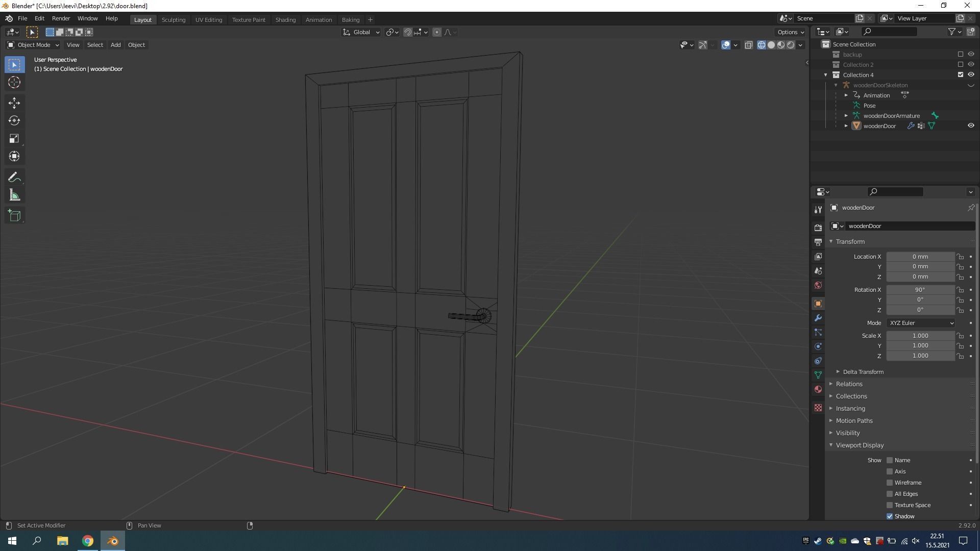Activate the Cursor tool

(x=14, y=83)
